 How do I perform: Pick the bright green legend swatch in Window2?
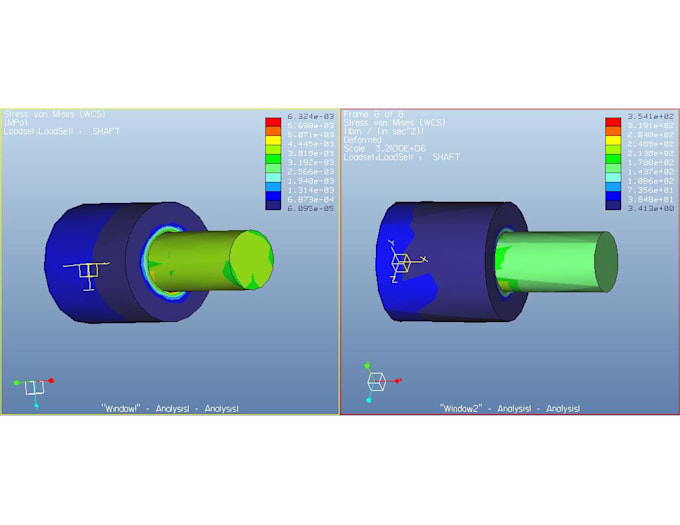pos(613,159)
